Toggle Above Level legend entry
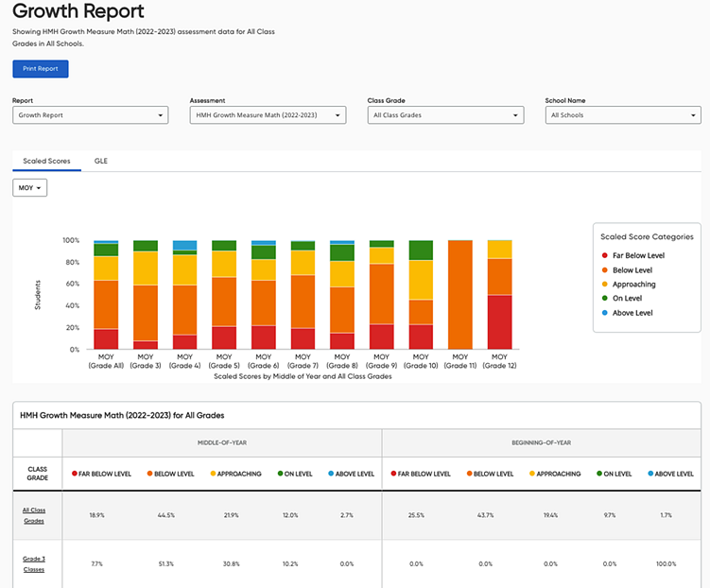 pyautogui.click(x=627, y=313)
